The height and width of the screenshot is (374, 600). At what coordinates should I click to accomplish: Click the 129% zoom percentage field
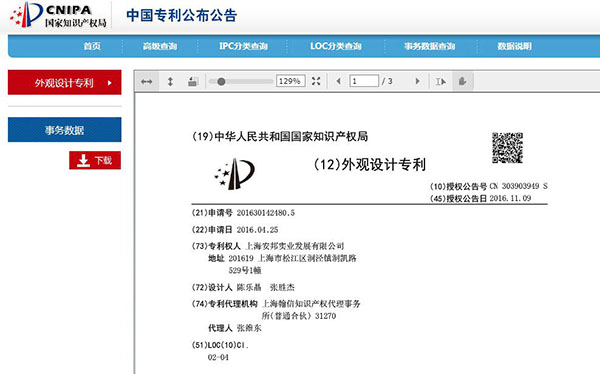point(290,81)
